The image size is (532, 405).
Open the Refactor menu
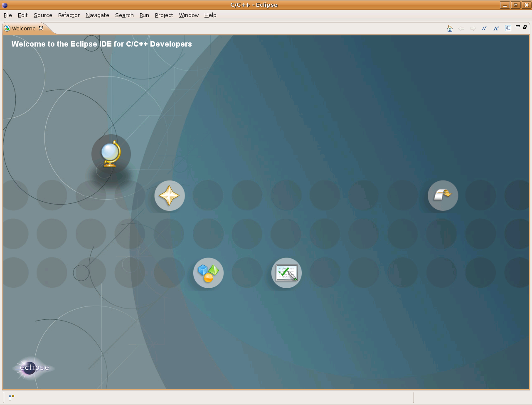[x=69, y=15]
